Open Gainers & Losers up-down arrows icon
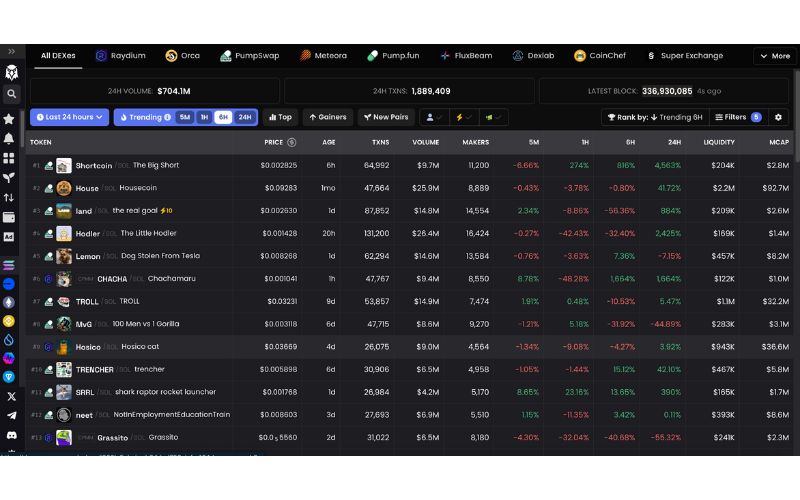 point(9,197)
